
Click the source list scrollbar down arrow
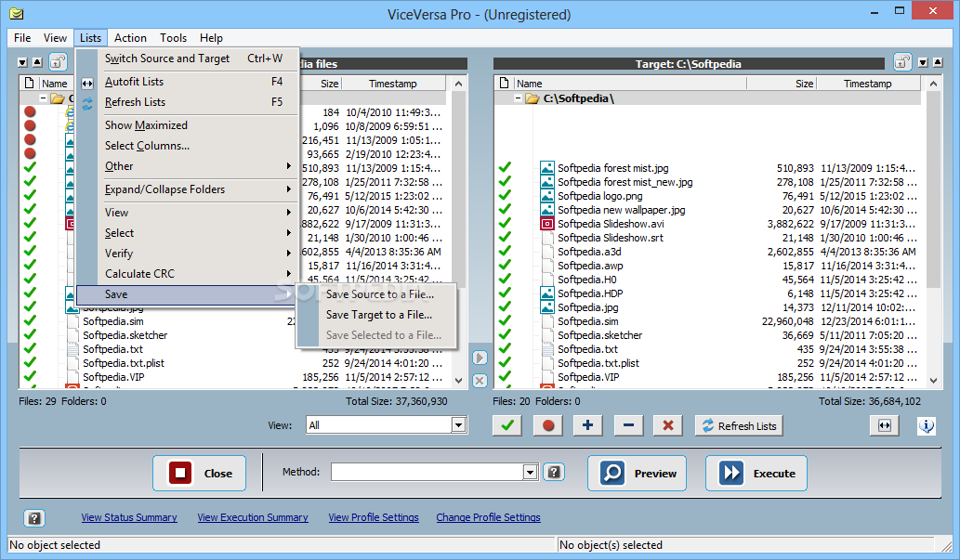click(x=458, y=380)
